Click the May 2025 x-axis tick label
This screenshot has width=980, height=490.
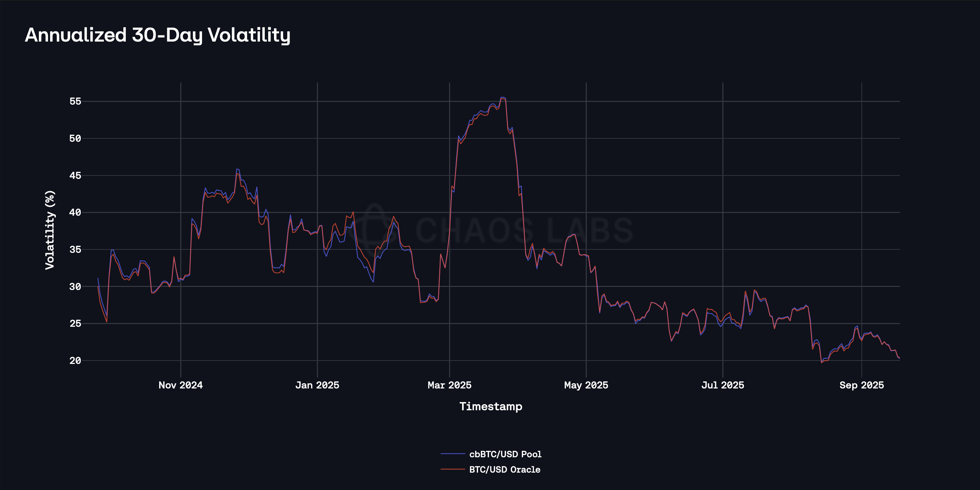pyautogui.click(x=586, y=385)
